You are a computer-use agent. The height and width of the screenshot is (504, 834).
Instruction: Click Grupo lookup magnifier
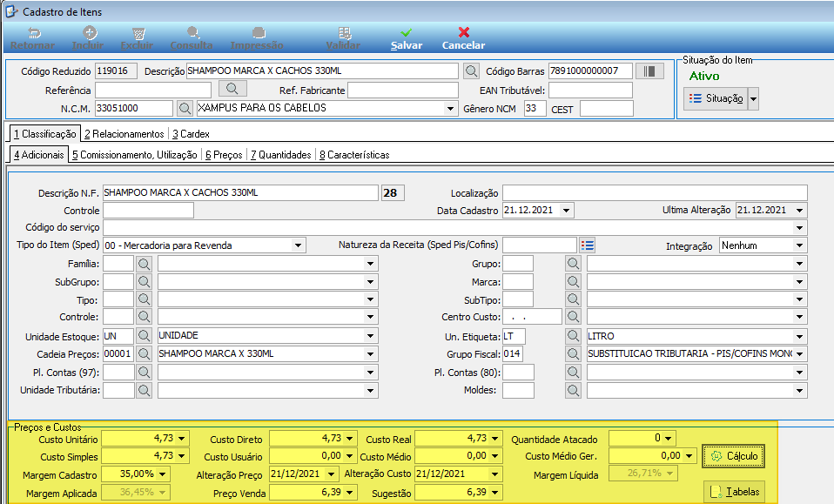[573, 264]
